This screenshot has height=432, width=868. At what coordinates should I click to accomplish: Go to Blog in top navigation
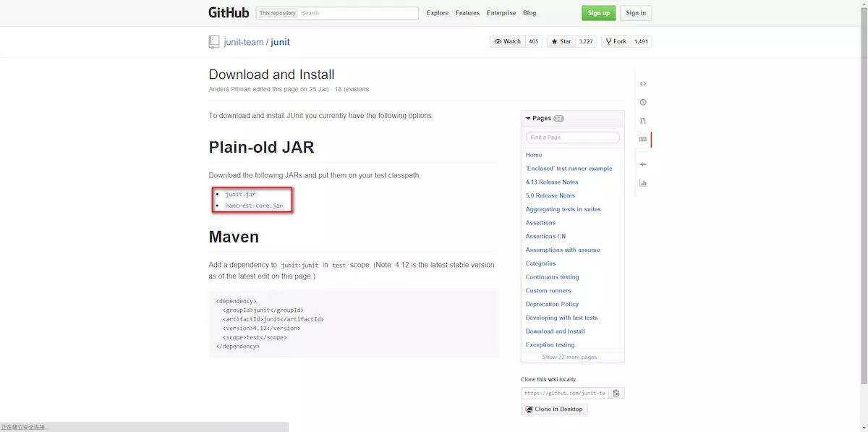pyautogui.click(x=529, y=13)
